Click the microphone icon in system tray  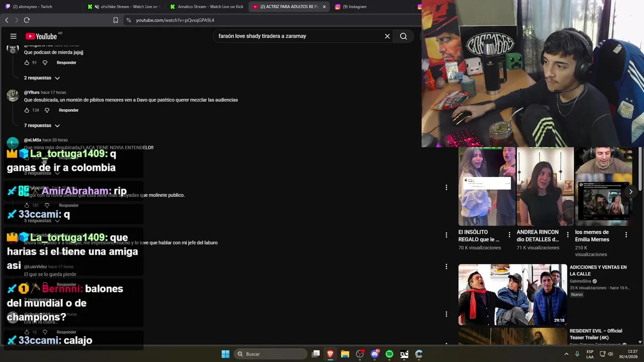pyautogui.click(x=577, y=354)
